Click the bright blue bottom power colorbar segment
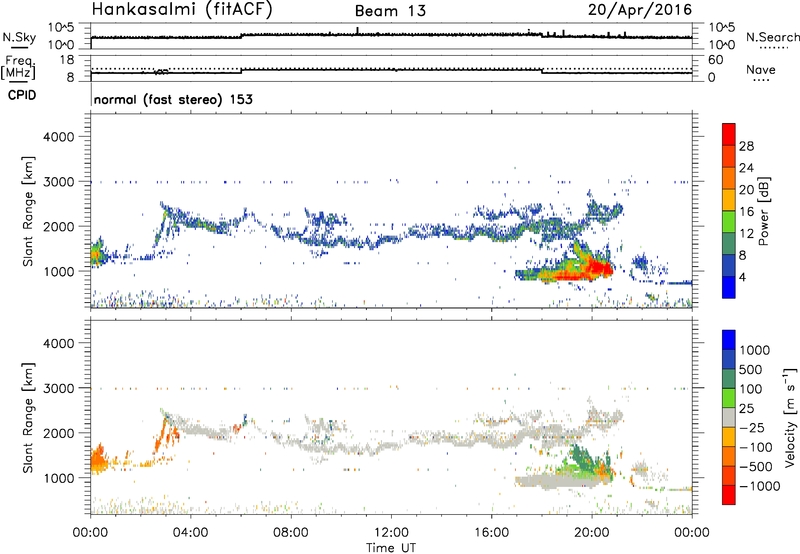Image resolution: width=800 pixels, height=554 pixels. point(729,287)
